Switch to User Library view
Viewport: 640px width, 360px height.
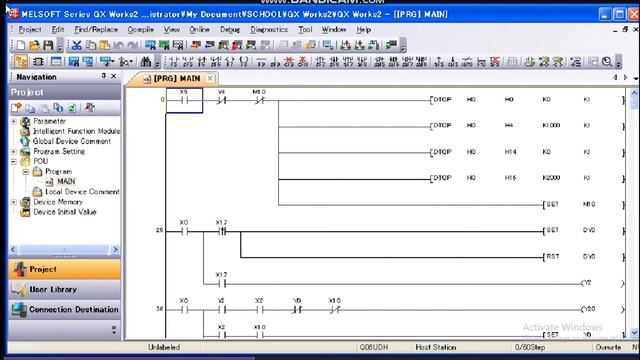point(64,289)
